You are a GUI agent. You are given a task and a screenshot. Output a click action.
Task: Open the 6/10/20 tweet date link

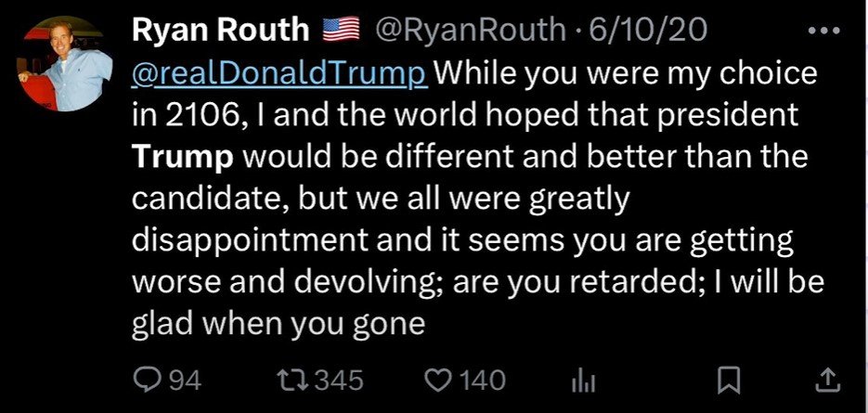[x=648, y=30]
